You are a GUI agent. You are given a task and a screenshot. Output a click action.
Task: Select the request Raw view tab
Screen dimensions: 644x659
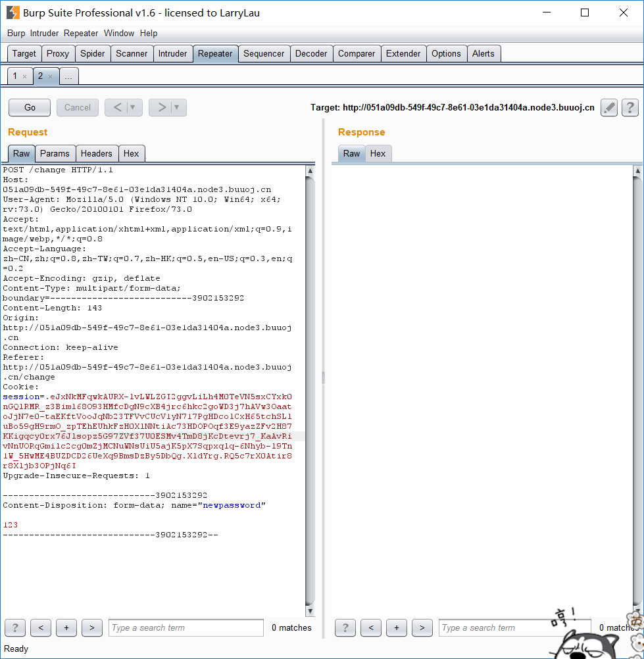(x=21, y=153)
